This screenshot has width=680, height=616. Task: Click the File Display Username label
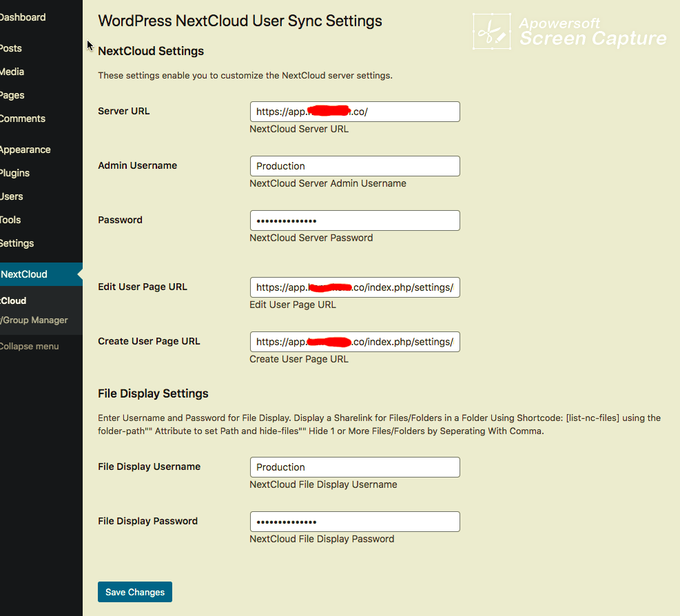tap(150, 466)
